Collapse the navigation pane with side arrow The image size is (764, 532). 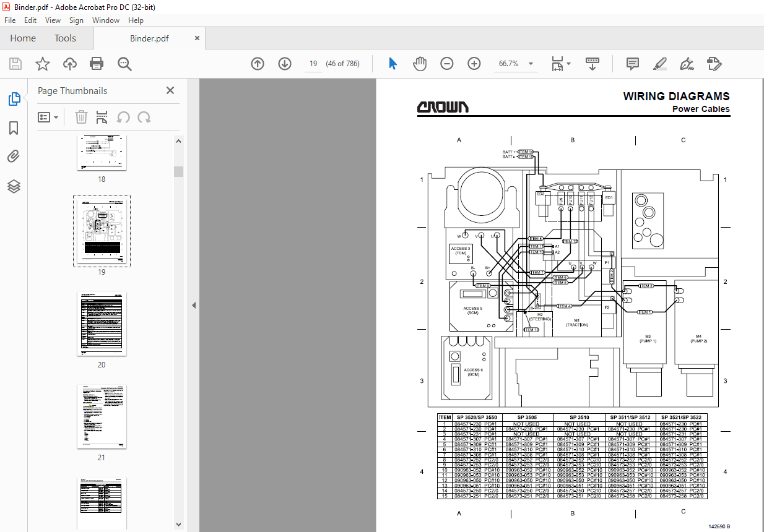point(194,305)
